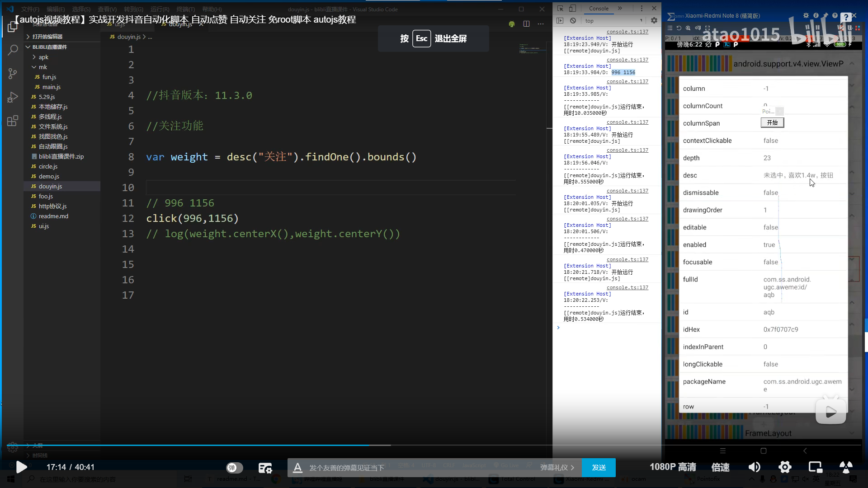This screenshot has height=488, width=868.
Task: Click the 发送 send button
Action: pos(599,468)
